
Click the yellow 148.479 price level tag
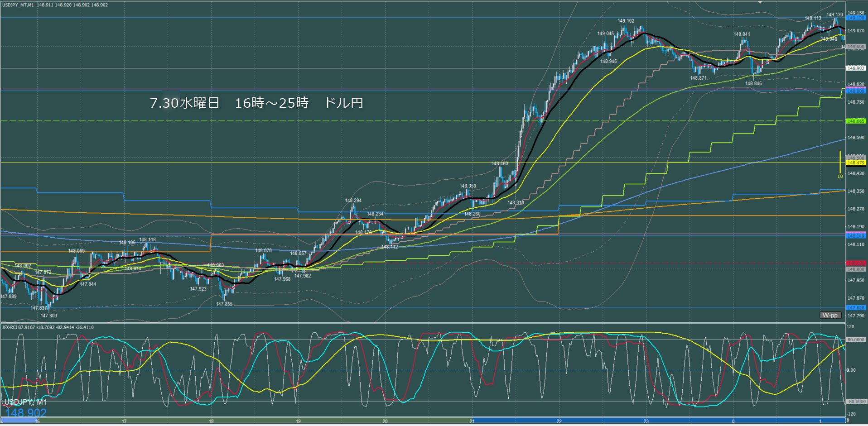pyautogui.click(x=856, y=163)
